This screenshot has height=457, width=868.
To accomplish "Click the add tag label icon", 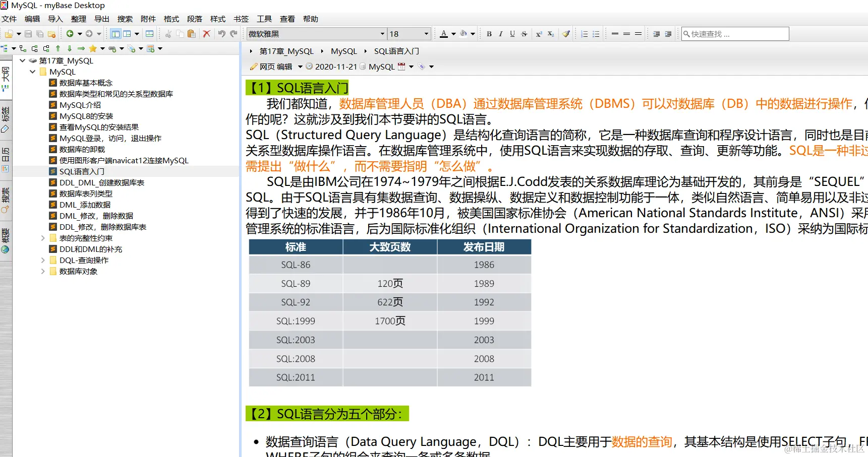I will click(131, 48).
